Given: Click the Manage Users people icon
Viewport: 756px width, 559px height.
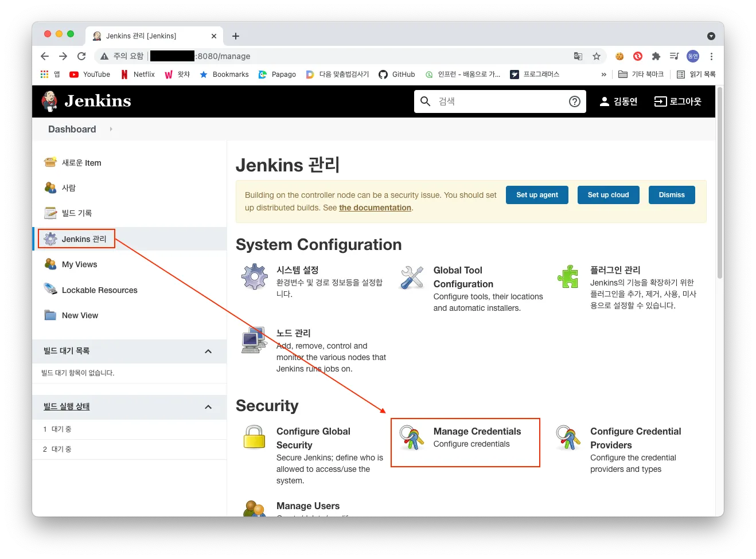Looking at the screenshot, I should 255,509.
